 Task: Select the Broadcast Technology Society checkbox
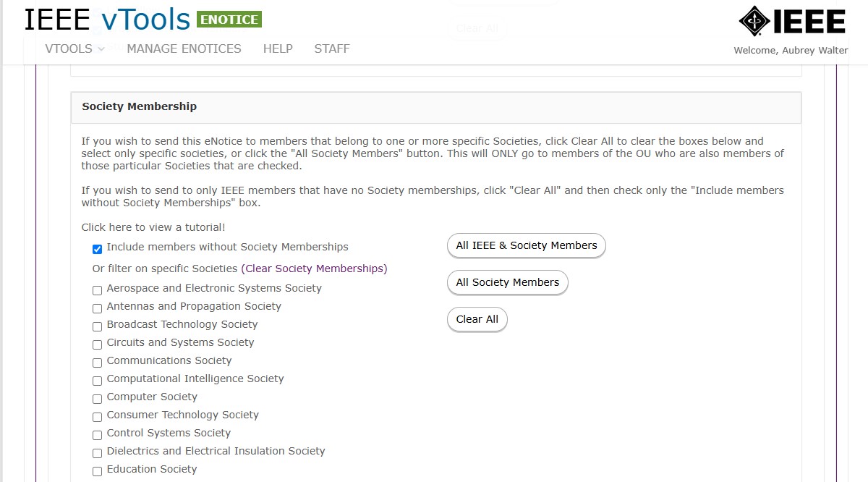pos(97,326)
